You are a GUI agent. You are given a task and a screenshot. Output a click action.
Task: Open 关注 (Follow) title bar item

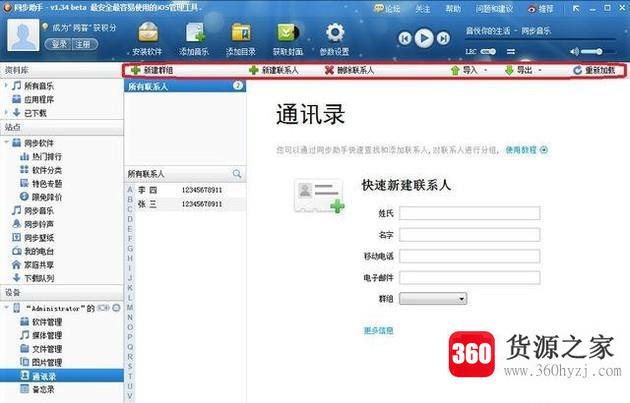422,8
